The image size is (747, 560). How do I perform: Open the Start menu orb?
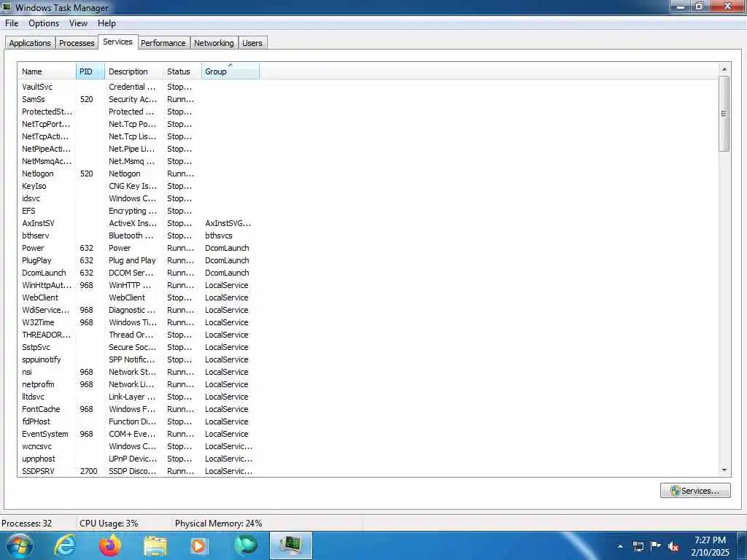tap(20, 545)
